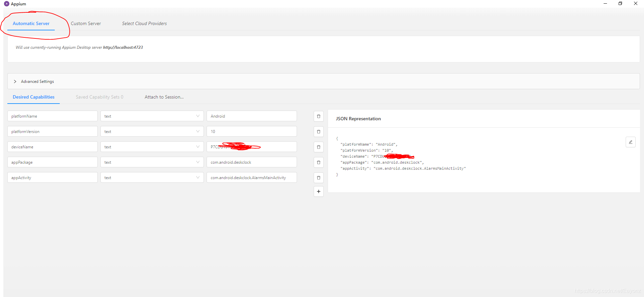Click the deviceName name field
The width and height of the screenshot is (644, 297).
click(52, 147)
